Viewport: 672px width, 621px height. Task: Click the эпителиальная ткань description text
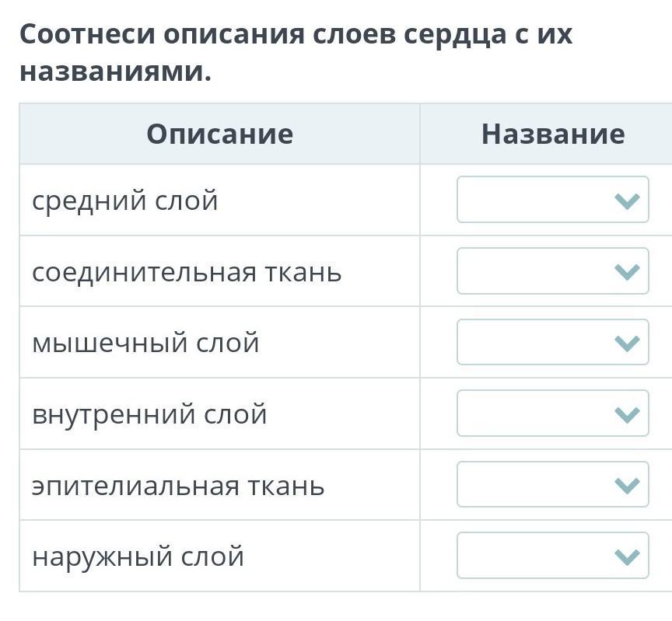click(178, 486)
